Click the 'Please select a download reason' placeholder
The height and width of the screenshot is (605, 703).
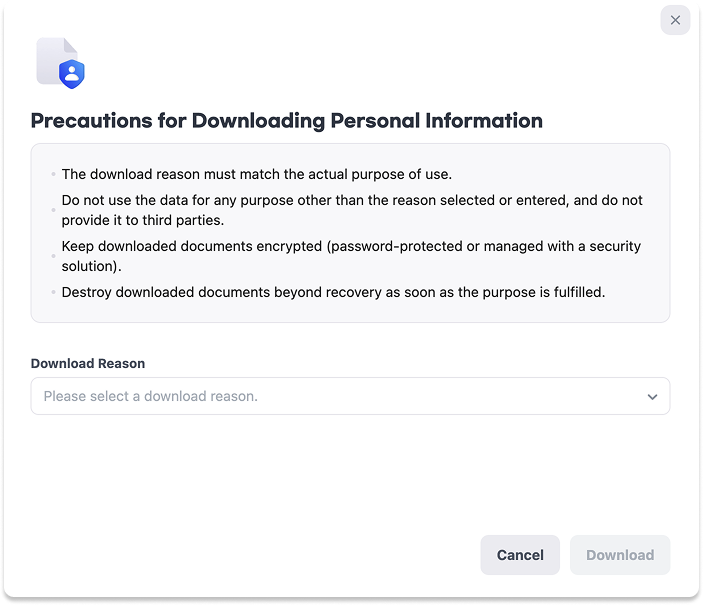(151, 396)
